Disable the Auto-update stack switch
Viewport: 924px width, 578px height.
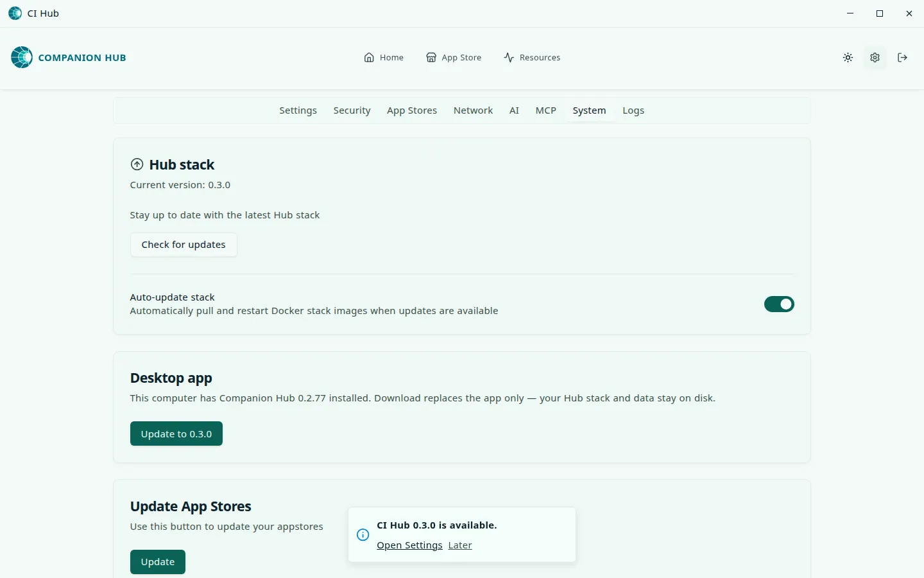click(x=779, y=304)
